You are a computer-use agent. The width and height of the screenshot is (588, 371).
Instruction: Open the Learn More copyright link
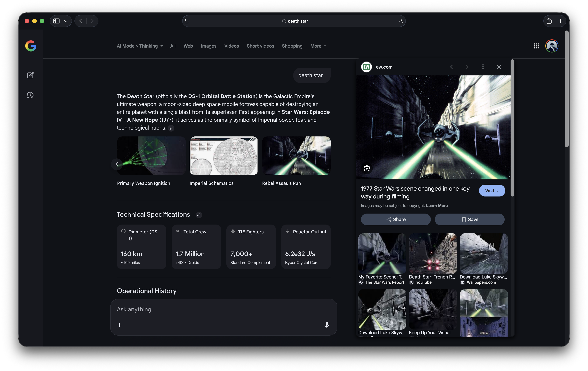coord(437,206)
